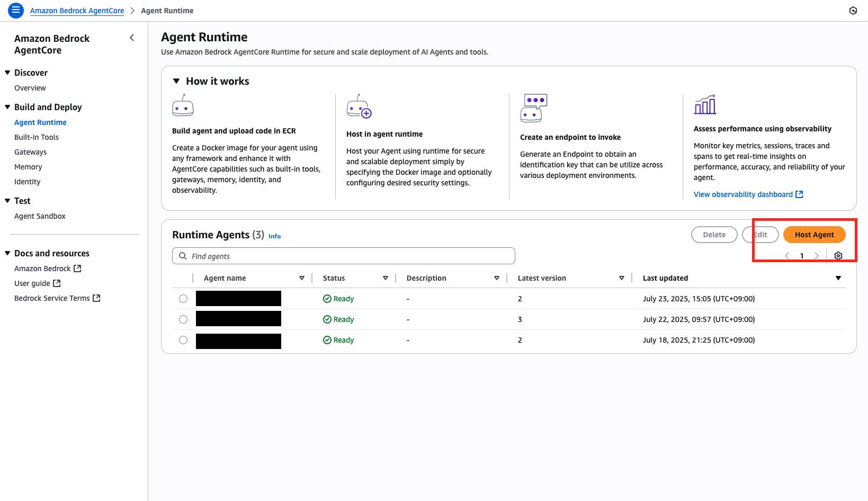Open Overview in the sidebar
The height and width of the screenshot is (501, 868).
tap(30, 88)
